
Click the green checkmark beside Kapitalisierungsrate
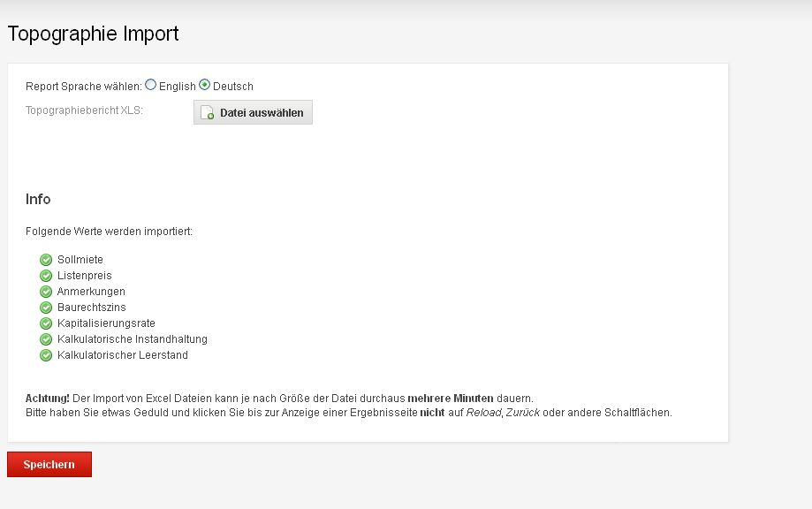click(46, 323)
